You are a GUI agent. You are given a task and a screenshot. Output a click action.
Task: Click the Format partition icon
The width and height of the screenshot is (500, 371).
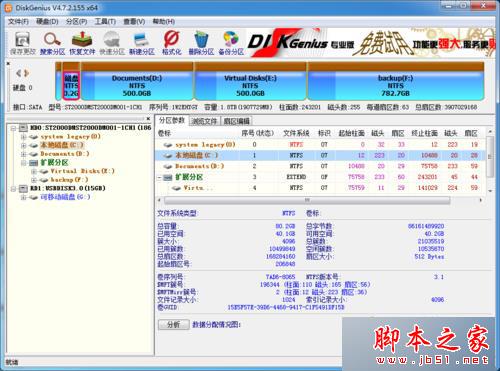(172, 43)
